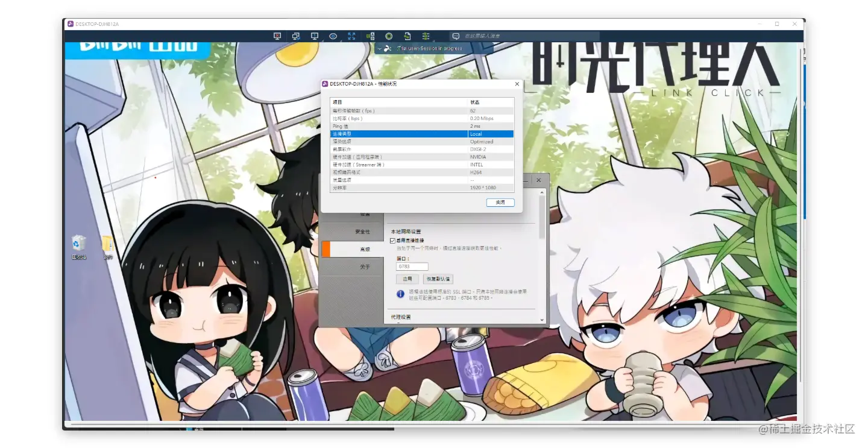
Task: Select the 每秒传输帧数 (fps) row
Action: pos(422,110)
